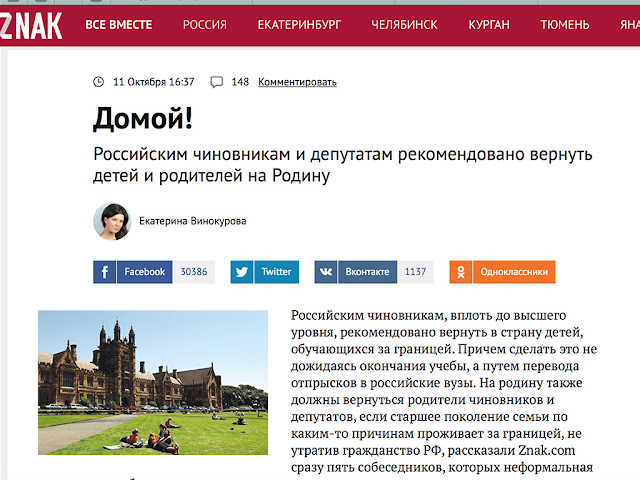
Task: Open Екатерина Винокурова author photo
Action: (112, 221)
